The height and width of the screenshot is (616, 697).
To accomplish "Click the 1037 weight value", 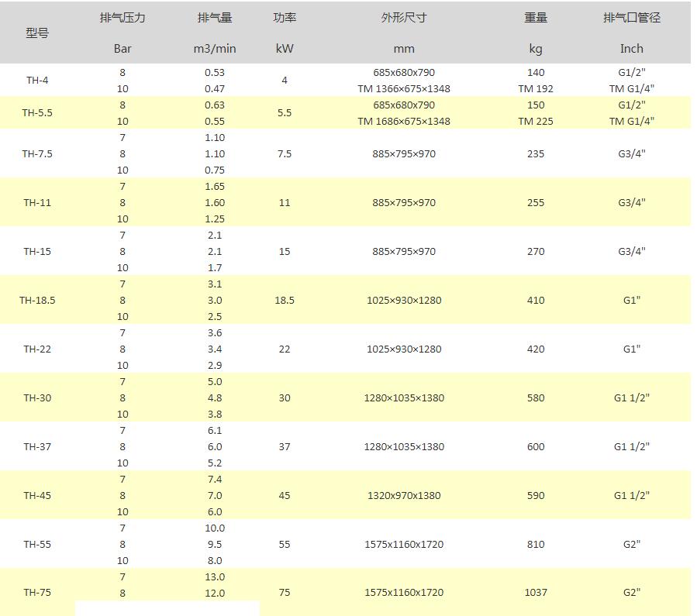I will pyautogui.click(x=536, y=593).
